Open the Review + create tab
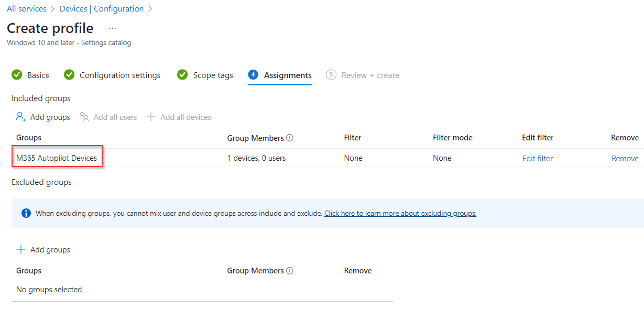This screenshot has width=644, height=320. 370,75
